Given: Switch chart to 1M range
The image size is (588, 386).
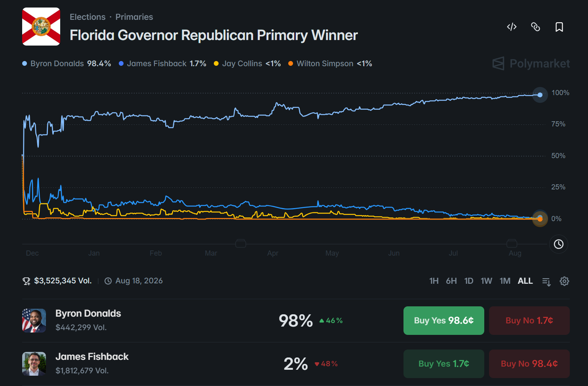Looking at the screenshot, I should coord(505,281).
